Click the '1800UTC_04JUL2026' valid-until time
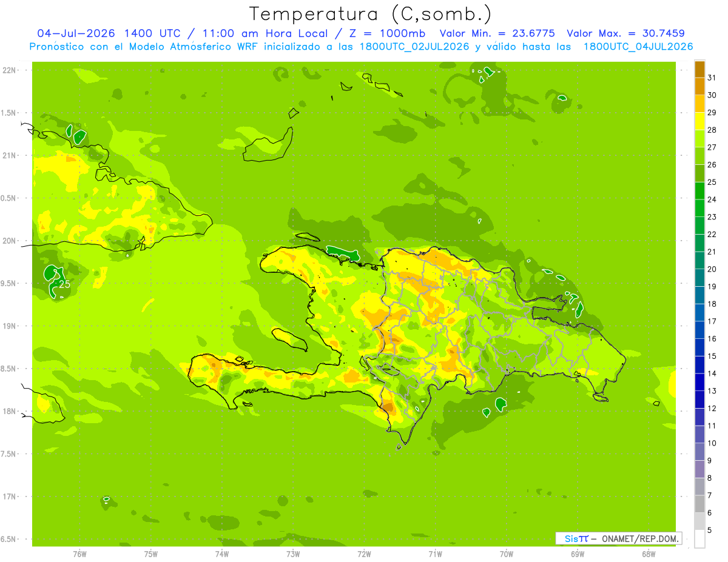728x562 pixels. (x=638, y=47)
